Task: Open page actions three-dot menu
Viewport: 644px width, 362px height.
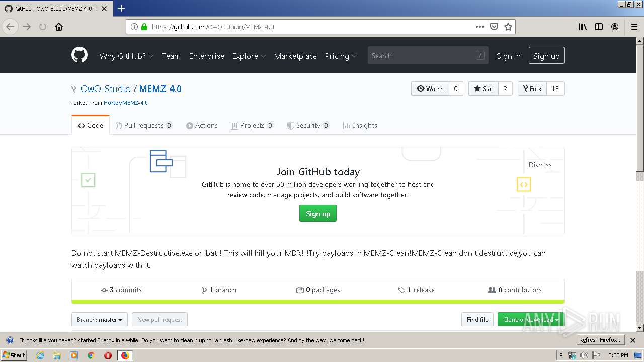Action: (x=480, y=27)
